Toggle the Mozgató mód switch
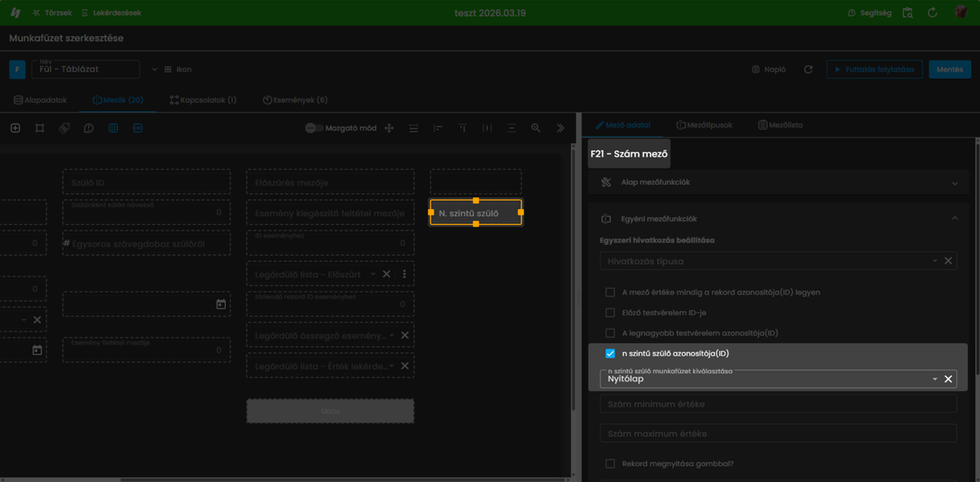This screenshot has width=980, height=482. click(x=314, y=128)
